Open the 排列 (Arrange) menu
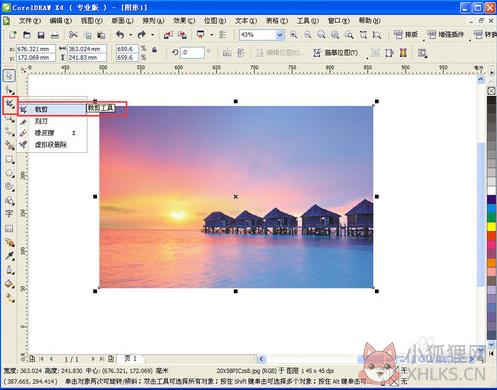Viewport: 497px width, 390px height. coord(153,21)
